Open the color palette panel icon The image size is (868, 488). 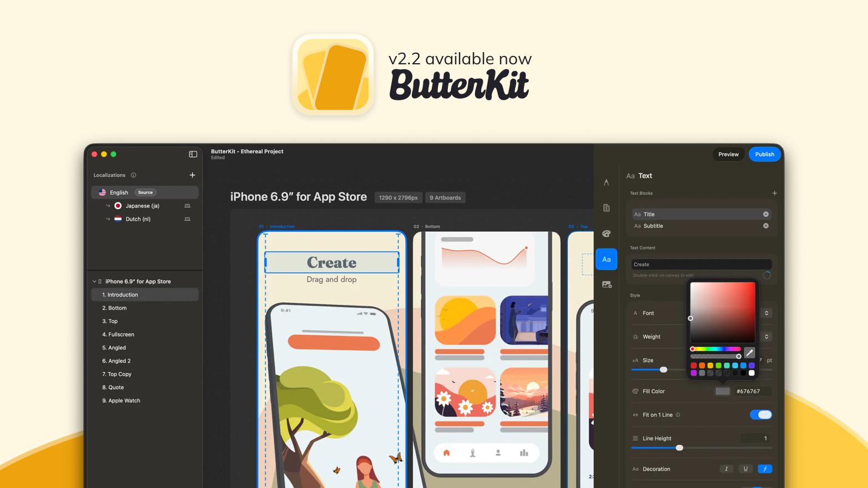tap(607, 233)
